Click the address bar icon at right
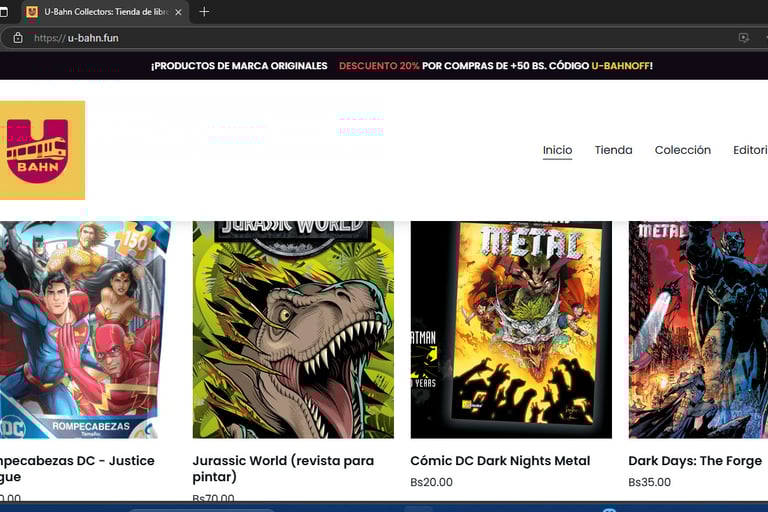 [x=744, y=38]
